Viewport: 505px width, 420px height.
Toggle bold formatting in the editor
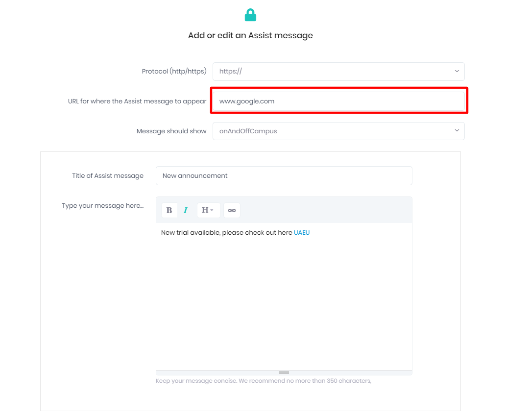pyautogui.click(x=169, y=210)
